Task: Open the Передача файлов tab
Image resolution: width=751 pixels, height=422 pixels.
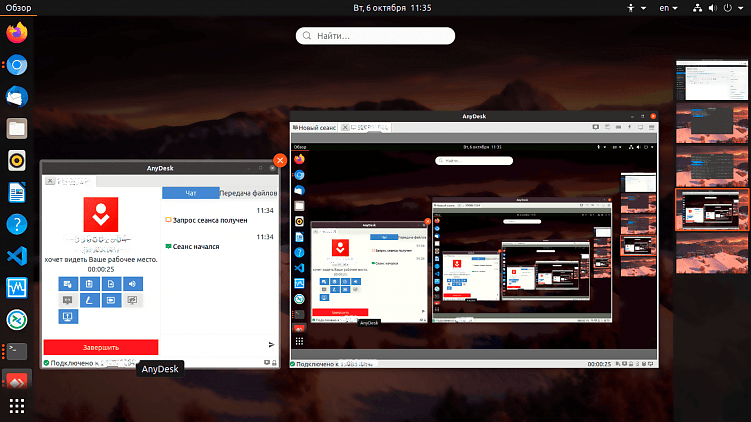Action: 248,193
